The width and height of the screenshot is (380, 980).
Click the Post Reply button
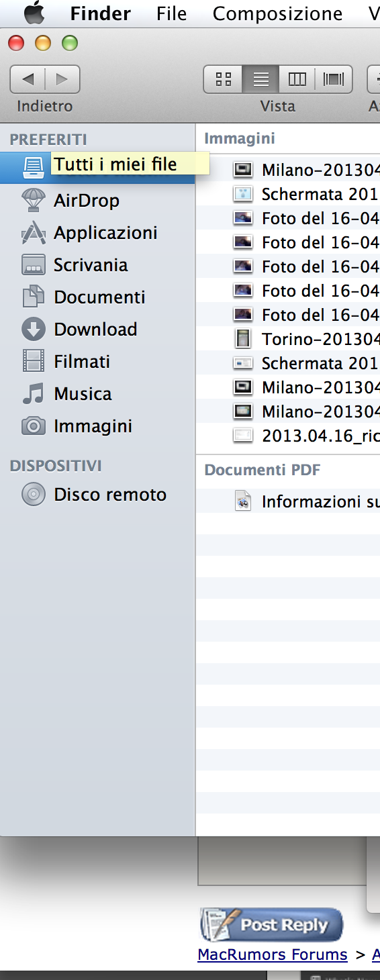coord(271,924)
